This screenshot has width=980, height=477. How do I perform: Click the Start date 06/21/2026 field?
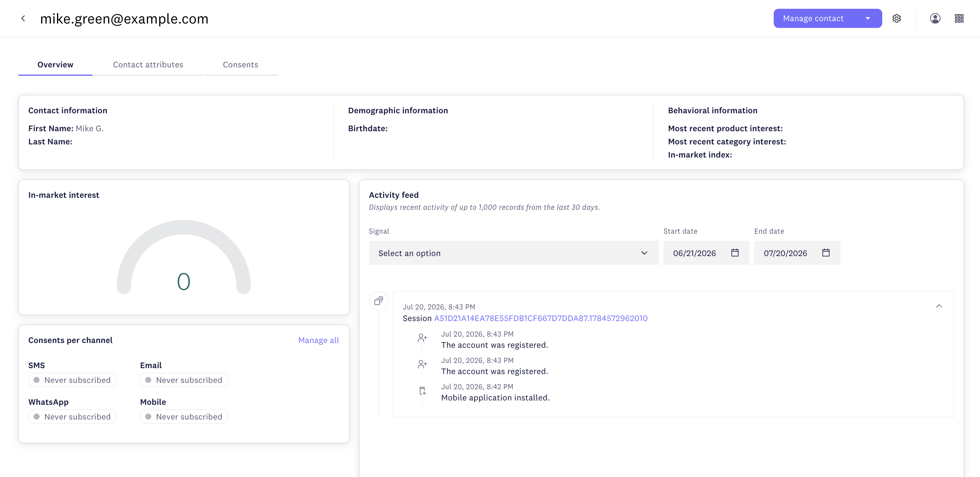click(706, 253)
